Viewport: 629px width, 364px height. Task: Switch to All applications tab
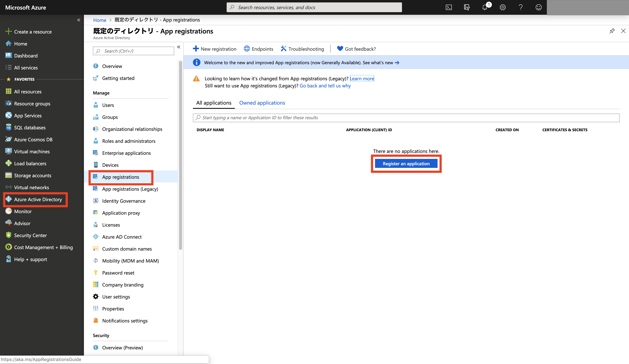click(214, 103)
